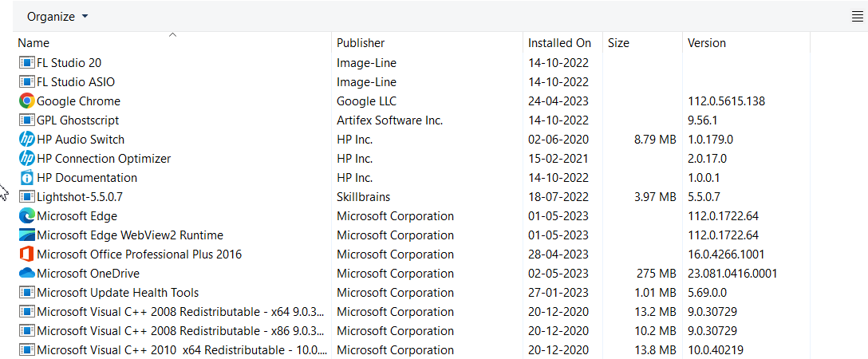Sort by the Version column header
The width and height of the screenshot is (868, 359).
click(707, 43)
